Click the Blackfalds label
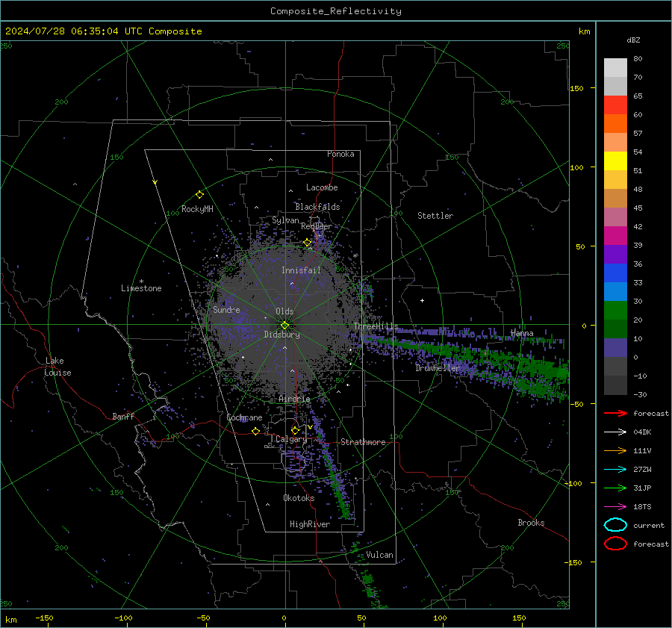The width and height of the screenshot is (672, 628). 317,207
